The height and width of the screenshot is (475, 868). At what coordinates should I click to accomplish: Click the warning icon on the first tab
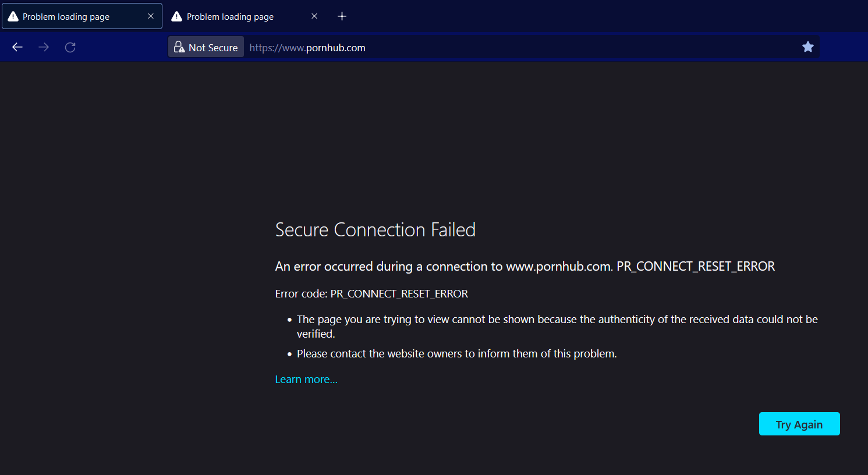coord(12,16)
